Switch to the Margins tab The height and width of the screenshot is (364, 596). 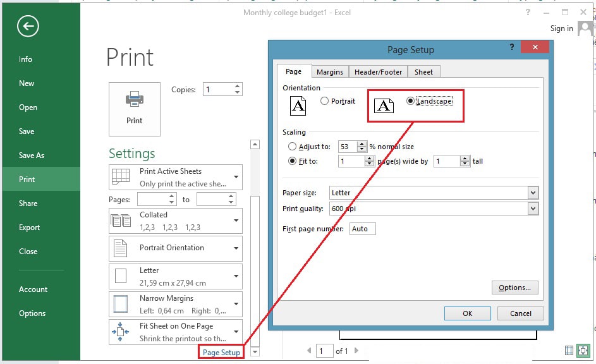tap(329, 71)
